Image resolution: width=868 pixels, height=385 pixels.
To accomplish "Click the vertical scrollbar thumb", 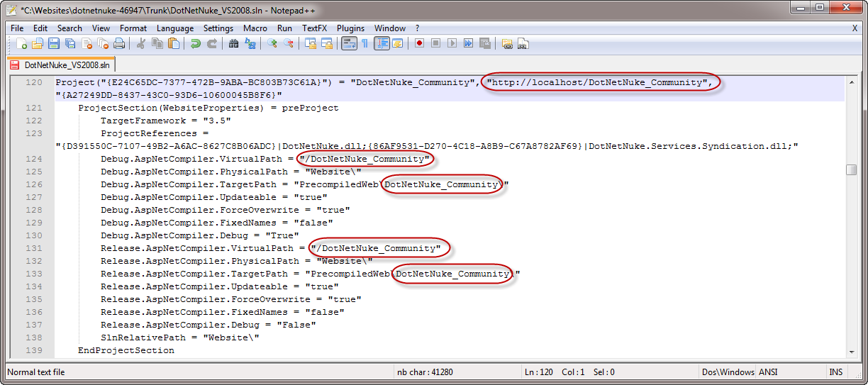I will pos(851,169).
